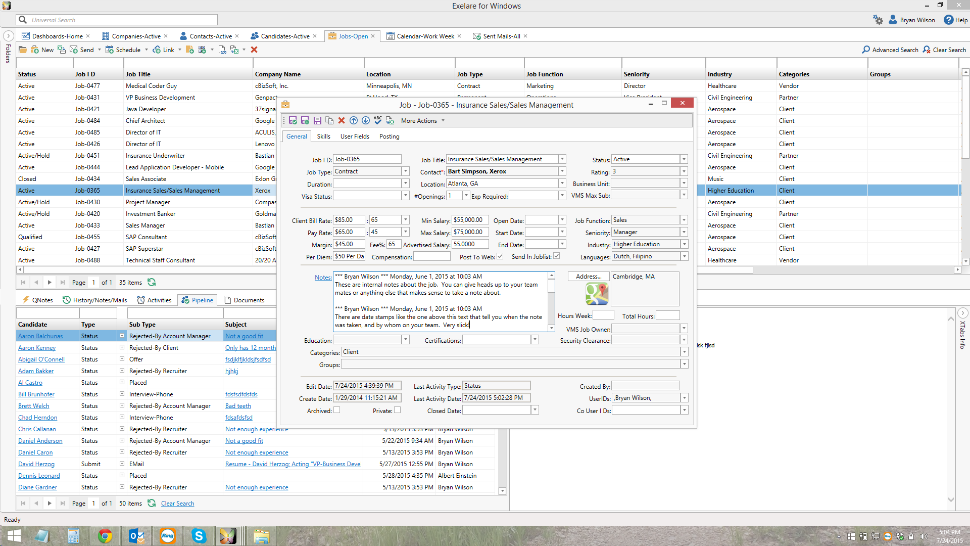This screenshot has height=546, width=970.
Task: Uncheck the Post To Web checkbox
Action: coord(500,257)
